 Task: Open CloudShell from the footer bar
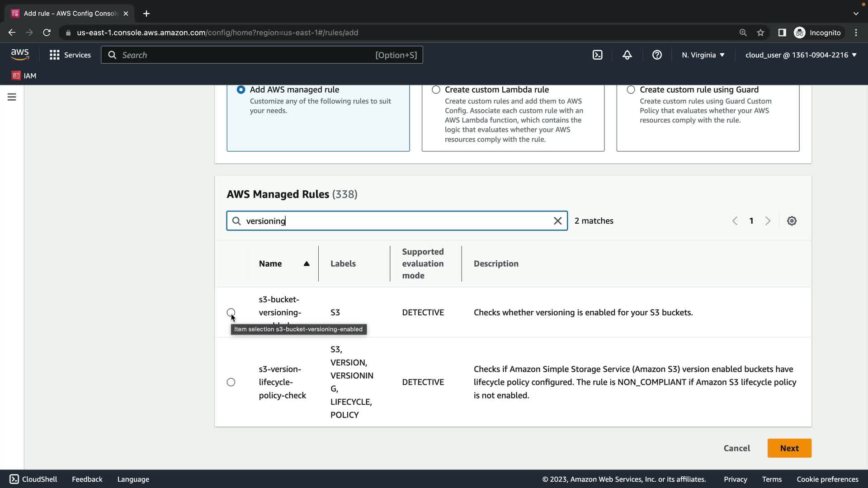pos(33,479)
